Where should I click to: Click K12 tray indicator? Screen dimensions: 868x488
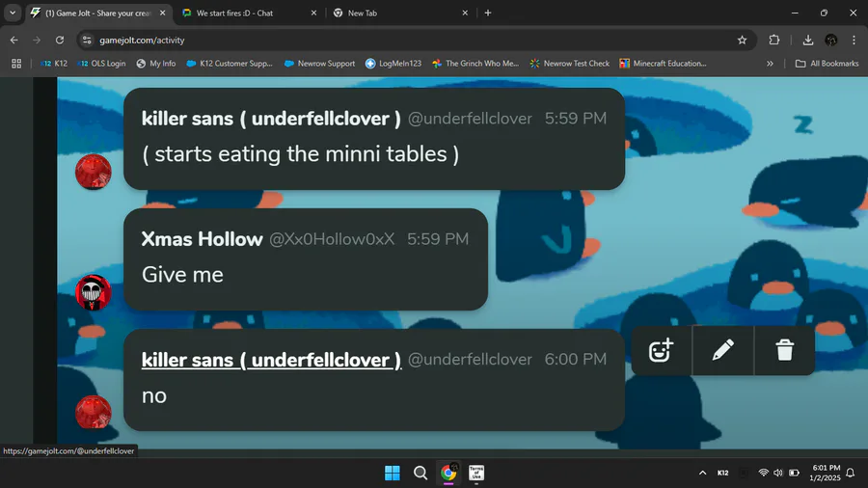(723, 474)
